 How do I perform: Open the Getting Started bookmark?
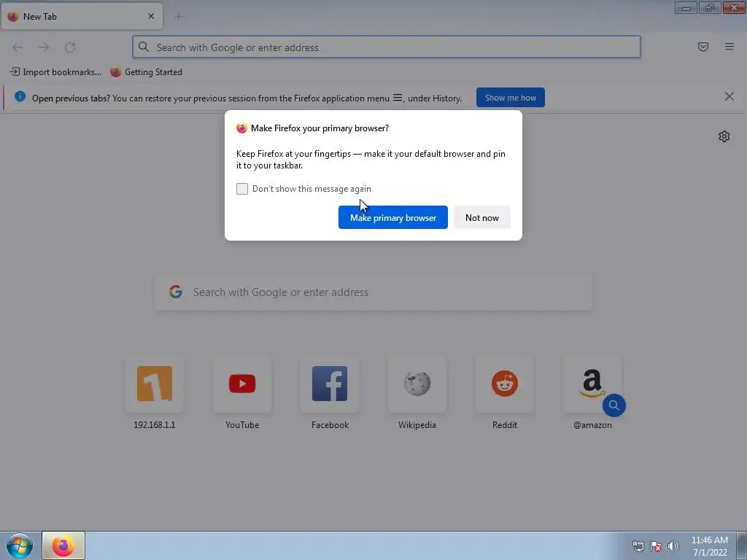tap(146, 72)
